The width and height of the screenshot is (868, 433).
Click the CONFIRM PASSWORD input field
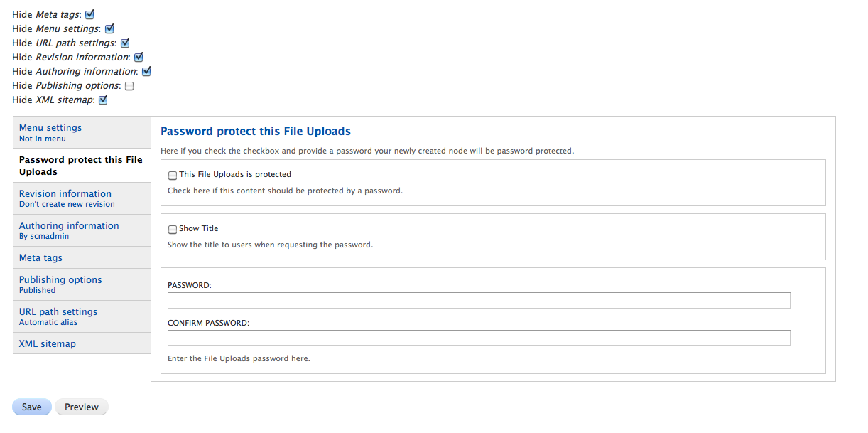(x=478, y=338)
